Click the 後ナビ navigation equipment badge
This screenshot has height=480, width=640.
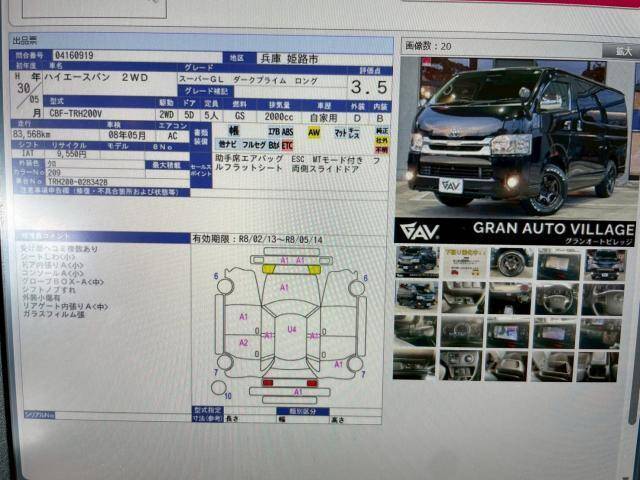point(227,145)
